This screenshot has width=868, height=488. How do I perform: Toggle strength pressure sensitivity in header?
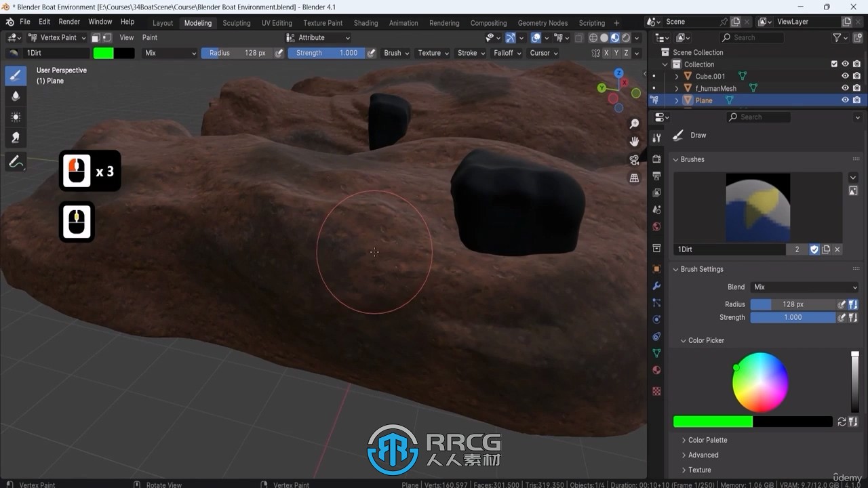coord(372,53)
